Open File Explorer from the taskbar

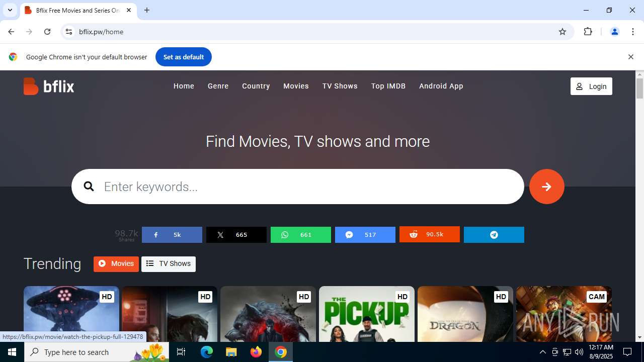pyautogui.click(x=231, y=352)
